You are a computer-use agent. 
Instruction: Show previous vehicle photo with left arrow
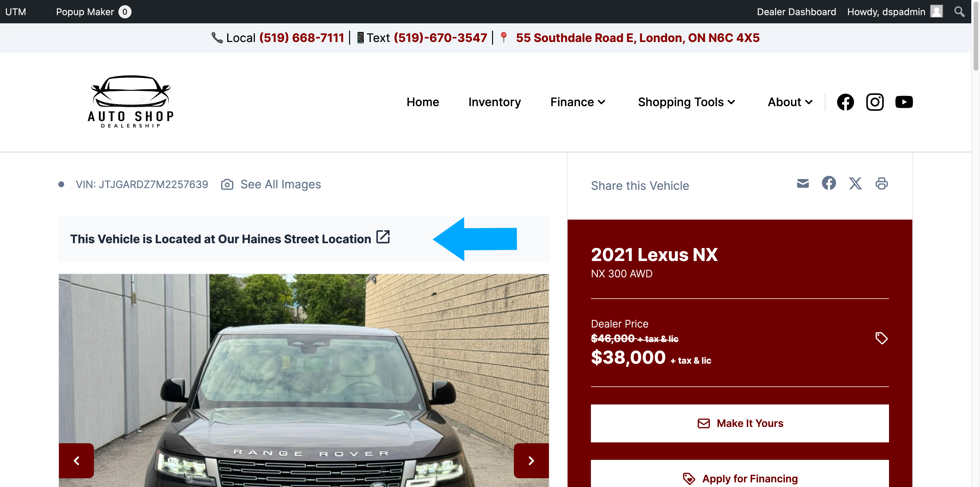(76, 461)
